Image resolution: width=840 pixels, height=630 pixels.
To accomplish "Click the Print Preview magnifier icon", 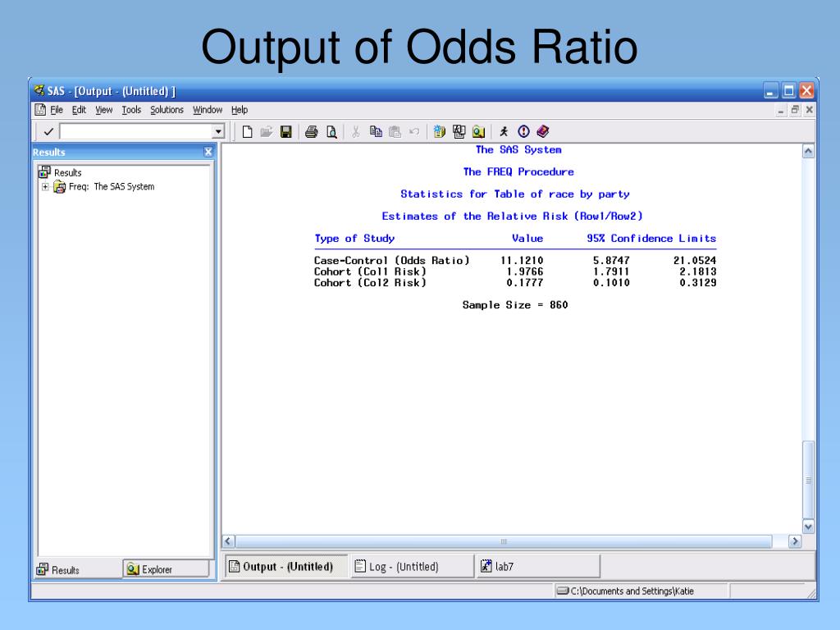I will pos(331,132).
